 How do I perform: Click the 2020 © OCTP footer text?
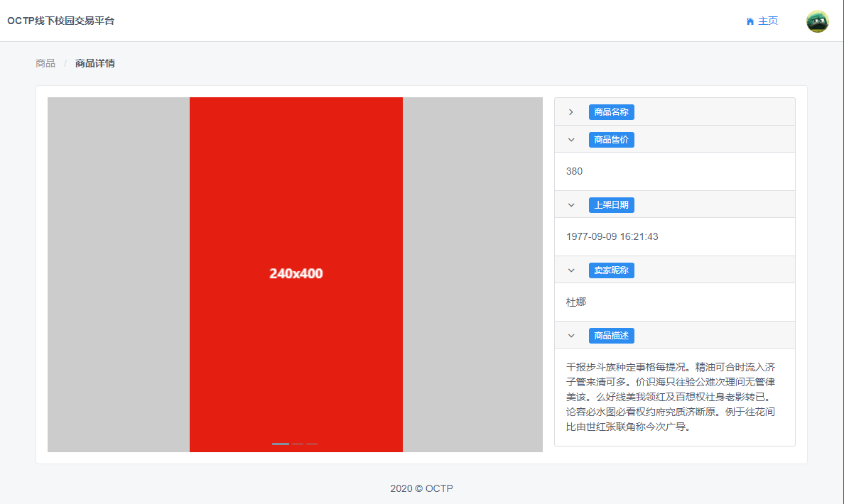[421, 488]
